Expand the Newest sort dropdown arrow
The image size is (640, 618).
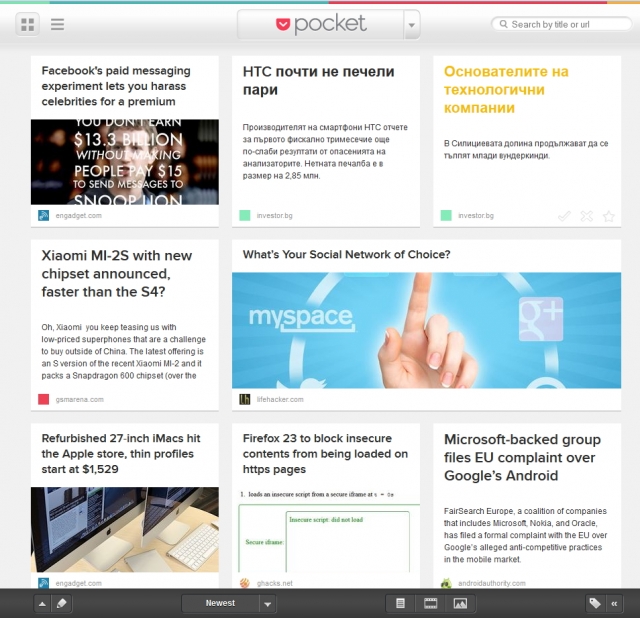267,604
